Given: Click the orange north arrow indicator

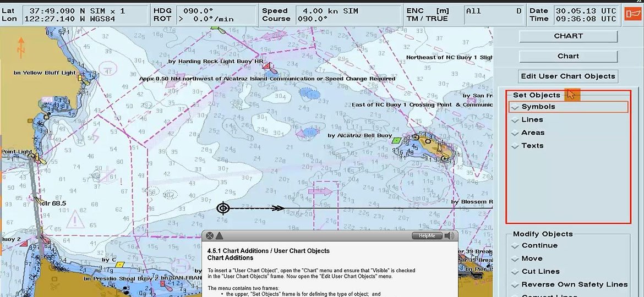Looking at the screenshot, I should [x=21, y=48].
